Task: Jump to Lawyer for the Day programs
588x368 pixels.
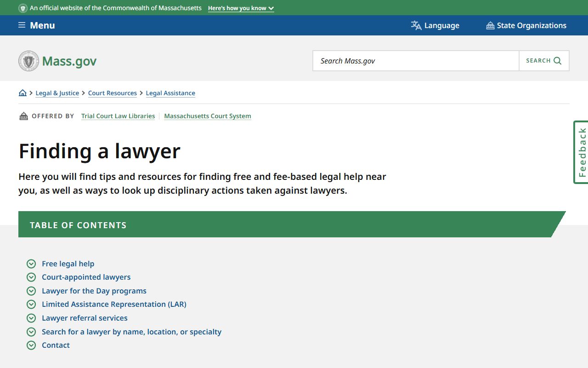Action: [x=94, y=291]
